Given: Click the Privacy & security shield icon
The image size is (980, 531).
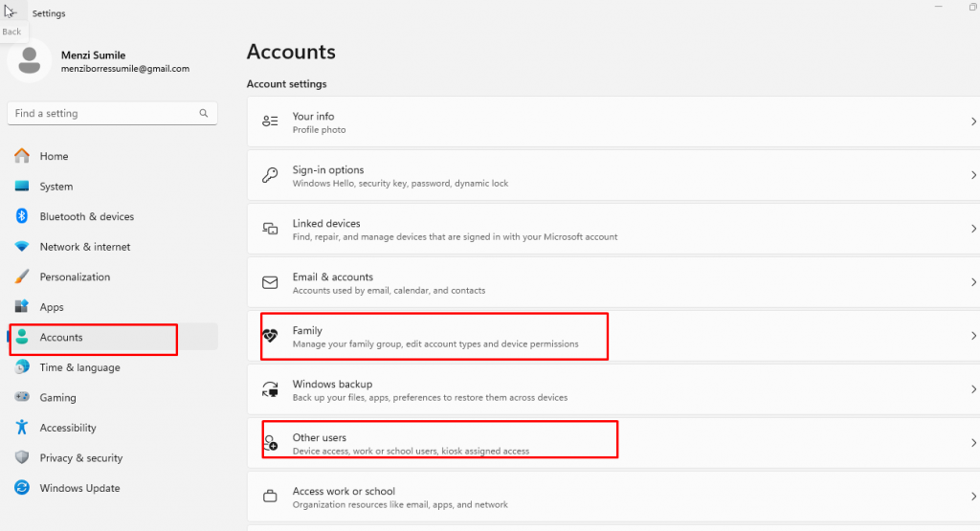Looking at the screenshot, I should 22,457.
